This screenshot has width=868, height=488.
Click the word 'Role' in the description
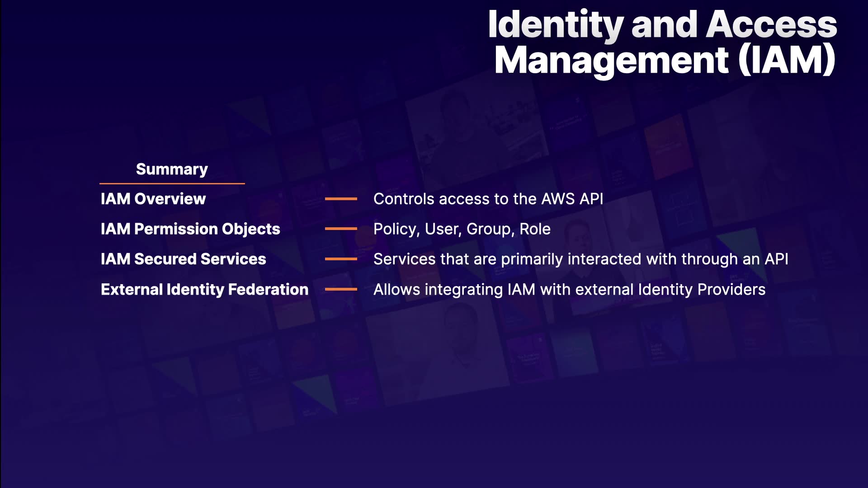(x=535, y=229)
